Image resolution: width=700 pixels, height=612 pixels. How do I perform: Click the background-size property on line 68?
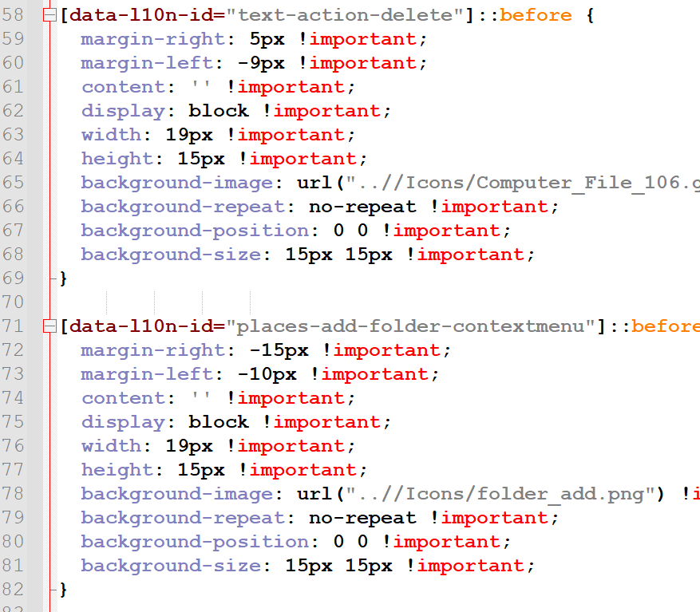pos(170,255)
